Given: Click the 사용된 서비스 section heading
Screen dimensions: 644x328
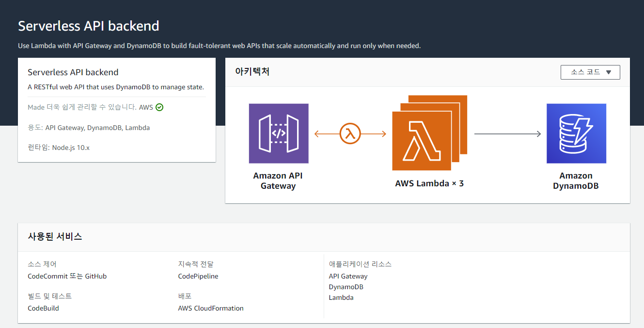Looking at the screenshot, I should (55, 237).
